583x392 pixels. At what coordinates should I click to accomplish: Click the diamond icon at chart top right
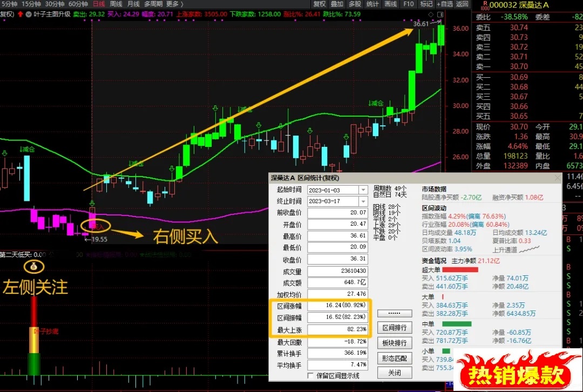click(431, 15)
